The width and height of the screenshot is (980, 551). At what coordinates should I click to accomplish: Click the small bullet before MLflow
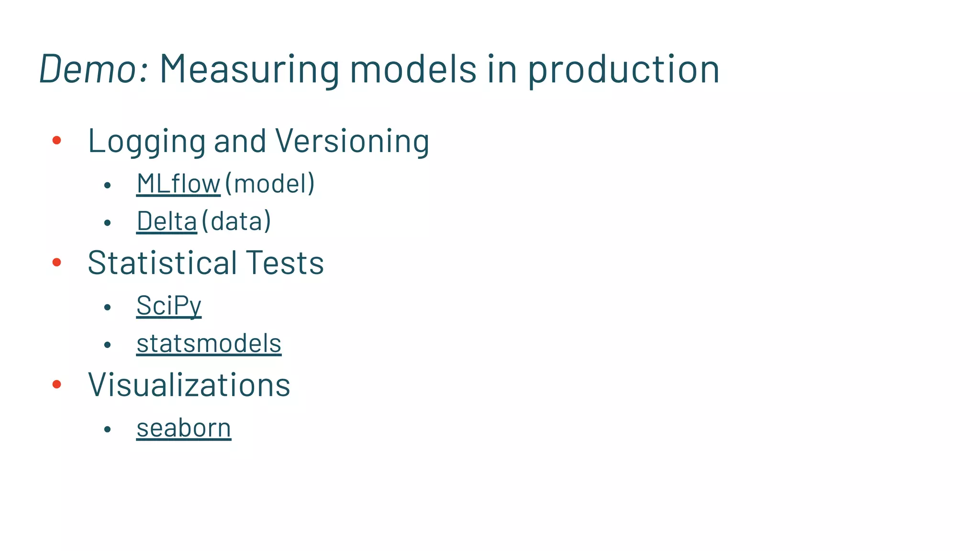click(107, 185)
